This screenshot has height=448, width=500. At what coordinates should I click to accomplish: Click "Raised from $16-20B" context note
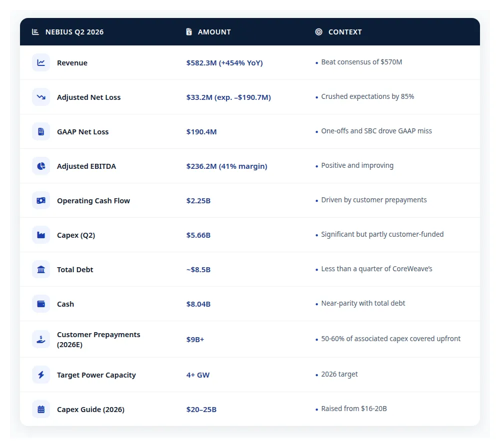354,409
